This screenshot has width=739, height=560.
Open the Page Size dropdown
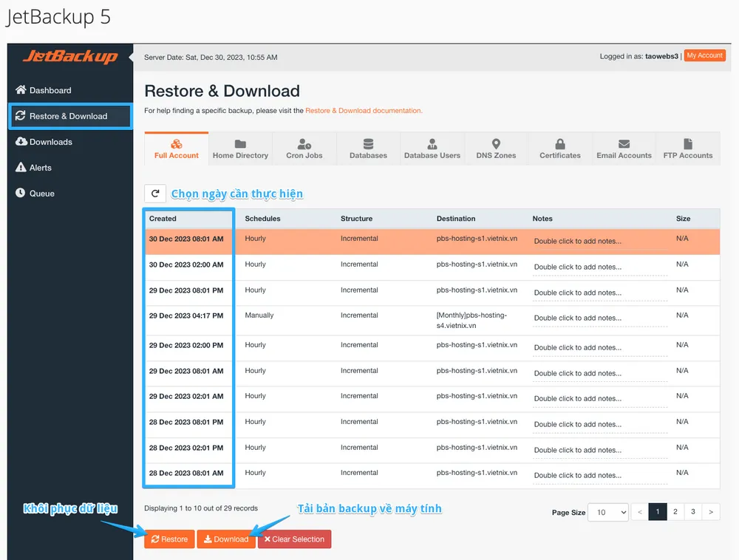607,512
